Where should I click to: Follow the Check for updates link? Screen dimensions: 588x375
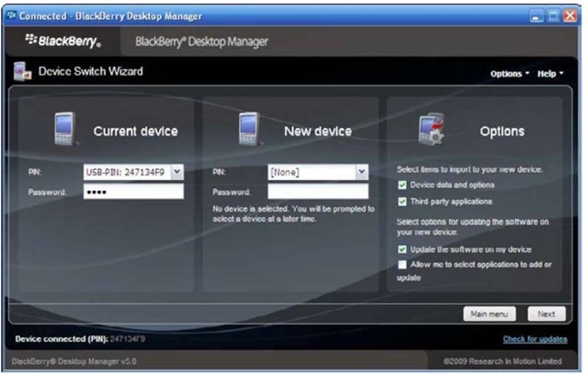[x=535, y=339]
